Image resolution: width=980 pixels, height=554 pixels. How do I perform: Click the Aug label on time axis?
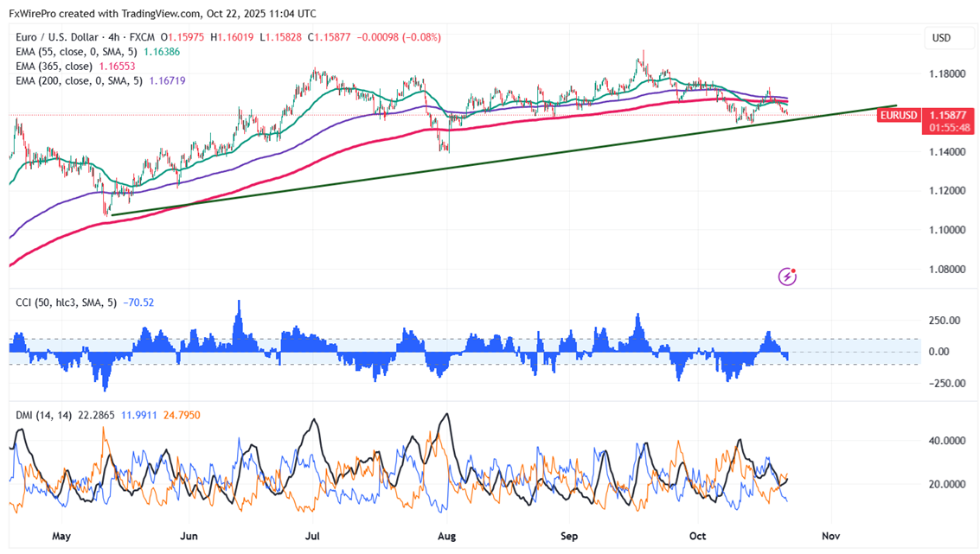[x=447, y=536]
